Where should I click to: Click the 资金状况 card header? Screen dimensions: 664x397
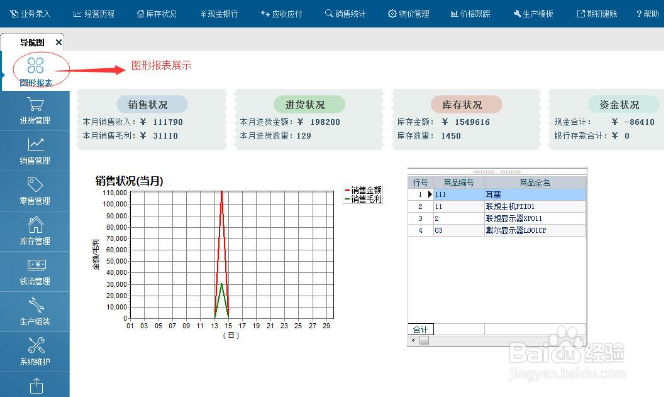(623, 104)
